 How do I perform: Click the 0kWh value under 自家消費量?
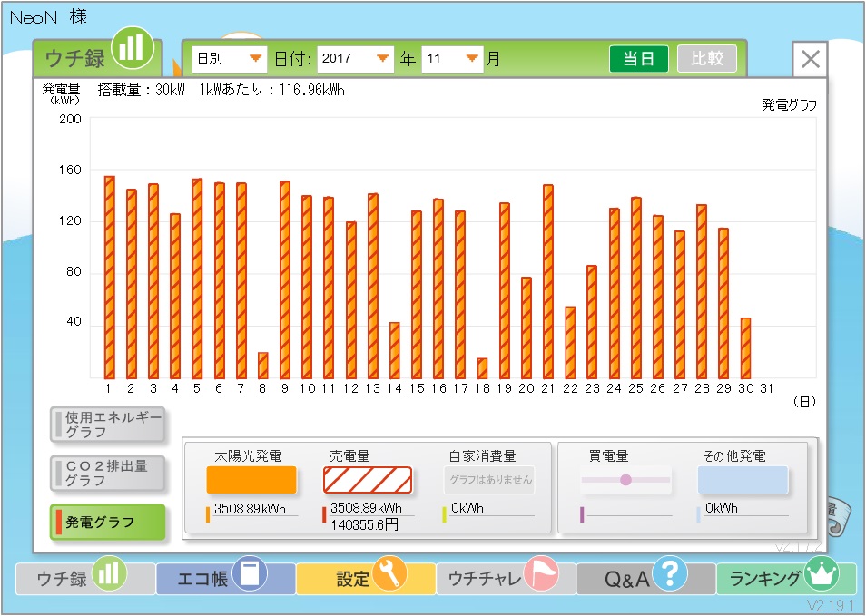pos(467,508)
